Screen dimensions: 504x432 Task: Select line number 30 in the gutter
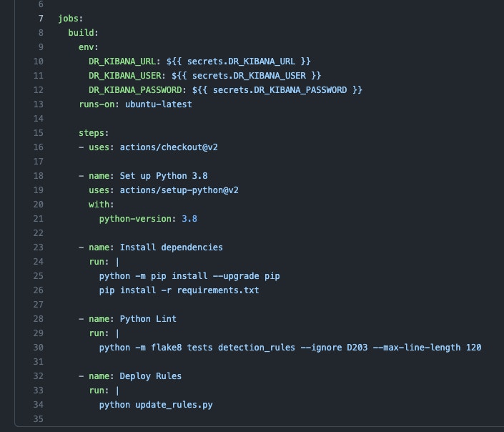[x=38, y=348]
